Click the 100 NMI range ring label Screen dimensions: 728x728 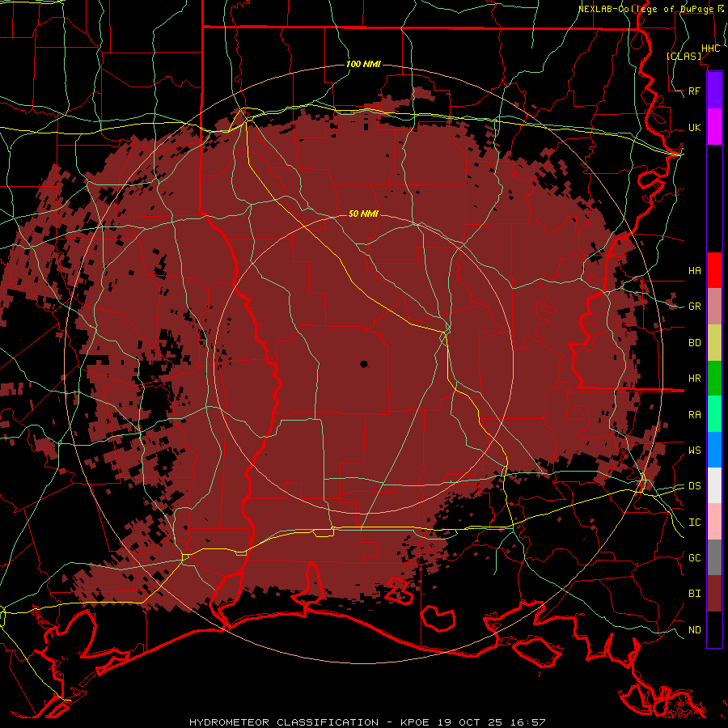pos(363,64)
